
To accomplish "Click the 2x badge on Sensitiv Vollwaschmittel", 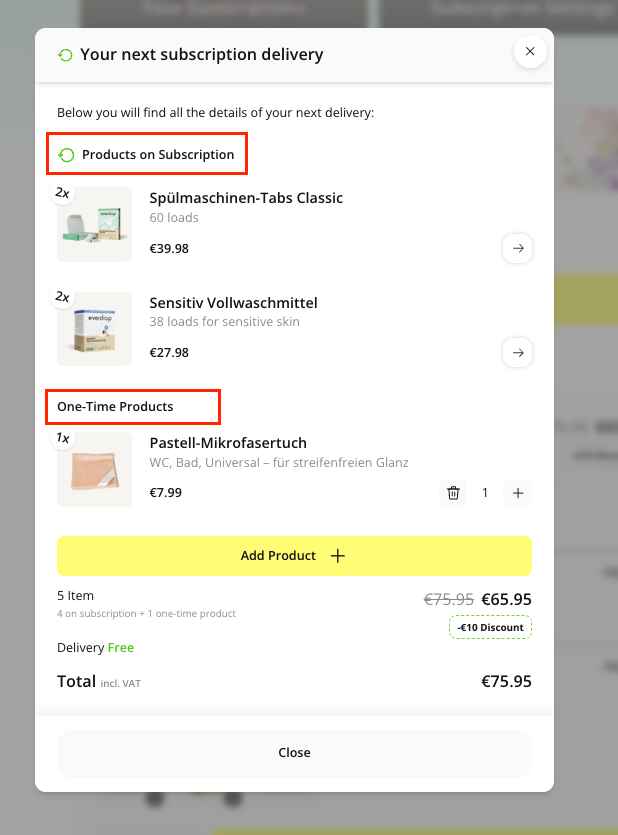I will tap(63, 297).
